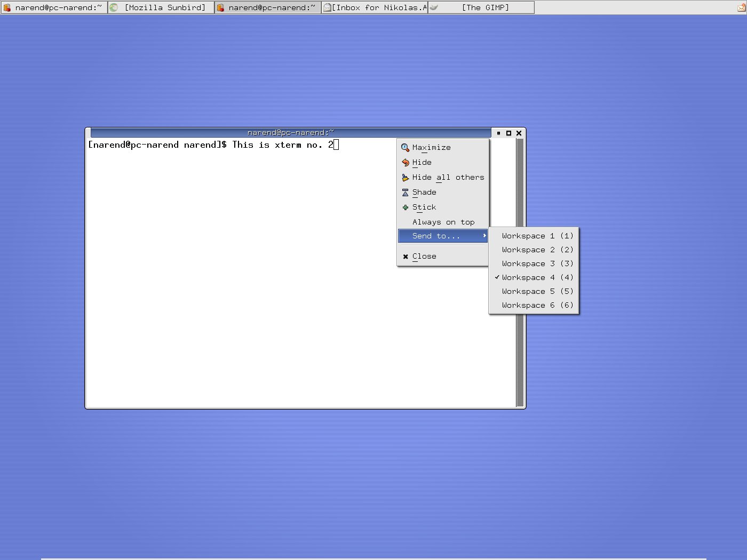Screen dimensions: 747x560
Task: Click the iconify dot button in titlebar
Action: [498, 133]
